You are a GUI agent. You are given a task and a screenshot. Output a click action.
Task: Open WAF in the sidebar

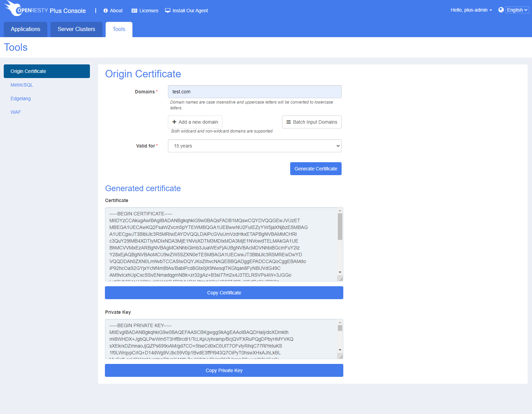click(x=16, y=112)
